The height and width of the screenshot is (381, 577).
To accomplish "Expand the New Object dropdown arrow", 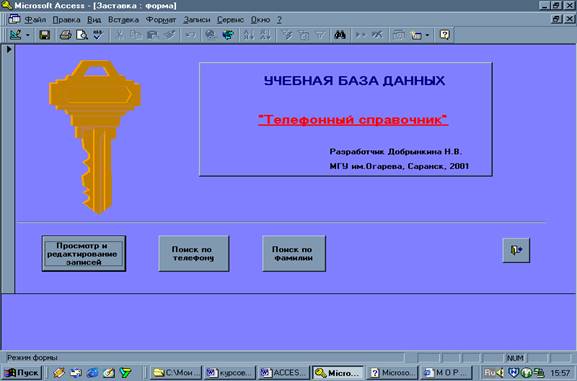I will click(427, 35).
